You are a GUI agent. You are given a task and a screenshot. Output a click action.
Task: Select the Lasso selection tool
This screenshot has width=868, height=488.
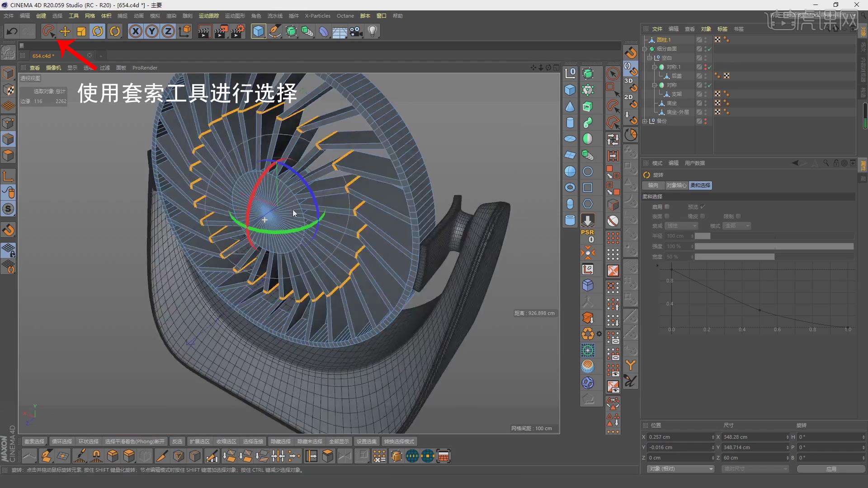click(48, 31)
